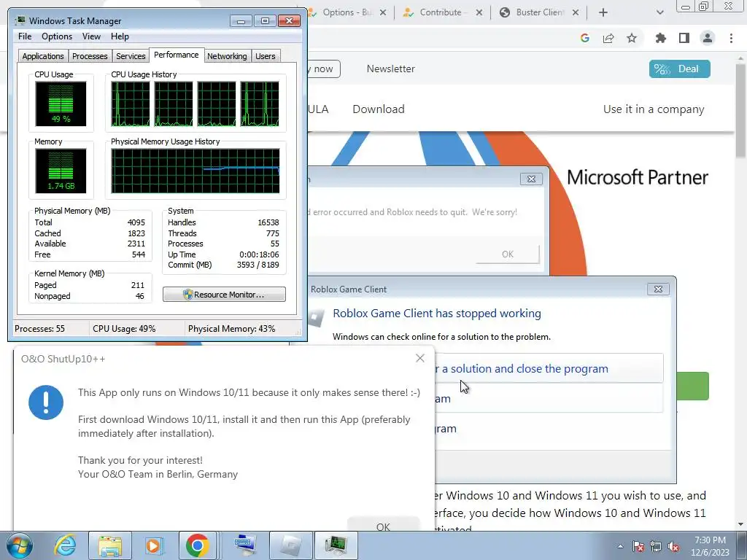747x560 pixels.
Task: Open Windows Media Player from the taskbar
Action: 153,545
